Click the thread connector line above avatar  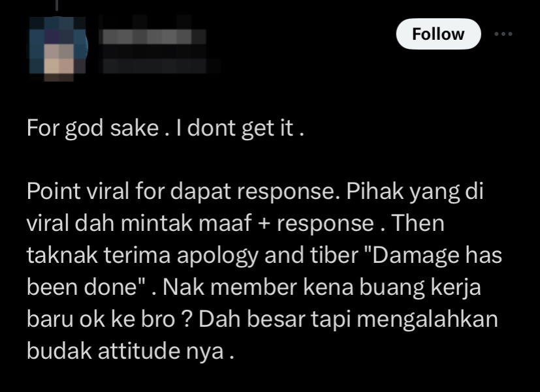(57, 5)
